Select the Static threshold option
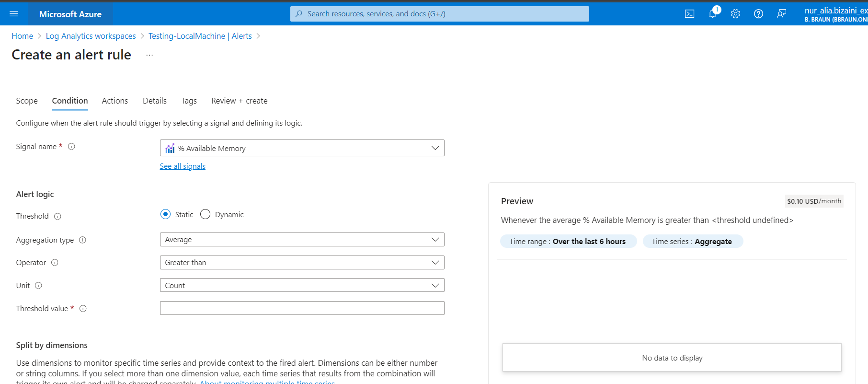Screen dimensions: 868x384 tap(165, 214)
